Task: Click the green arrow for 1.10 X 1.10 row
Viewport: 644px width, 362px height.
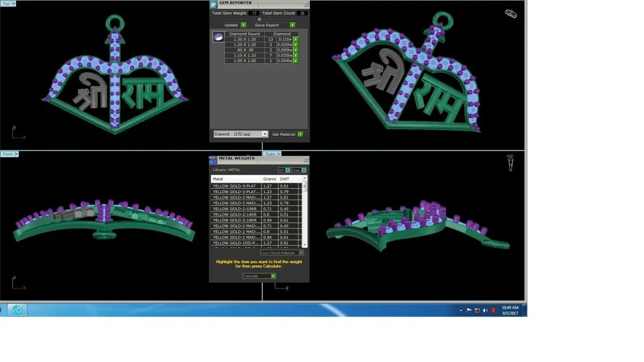Action: coord(296,55)
